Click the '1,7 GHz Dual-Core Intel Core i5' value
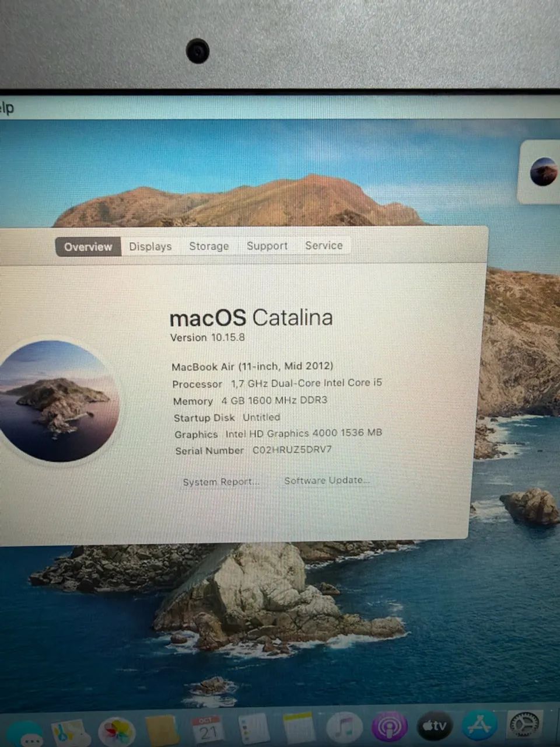Viewport: 560px width, 747px height. pos(306,383)
